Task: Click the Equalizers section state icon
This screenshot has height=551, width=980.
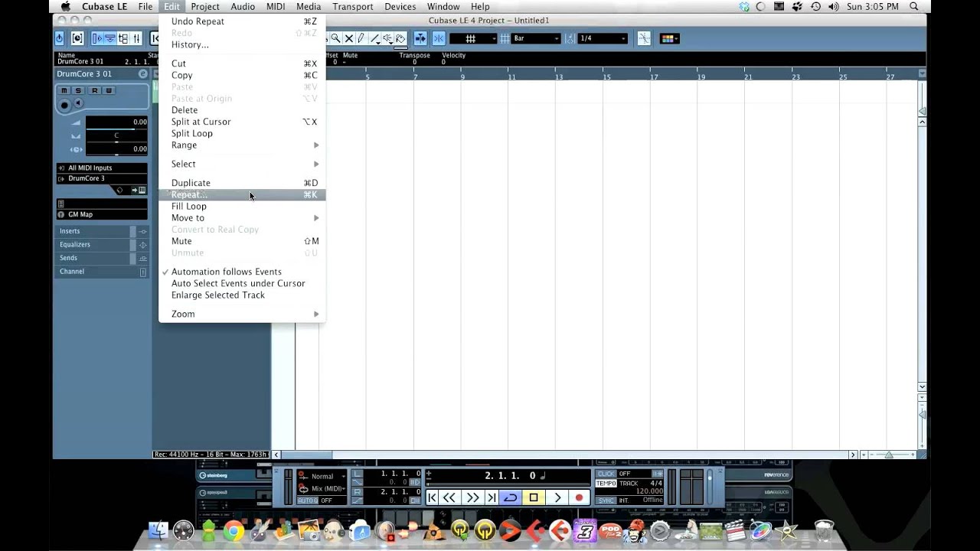Action: pos(142,245)
